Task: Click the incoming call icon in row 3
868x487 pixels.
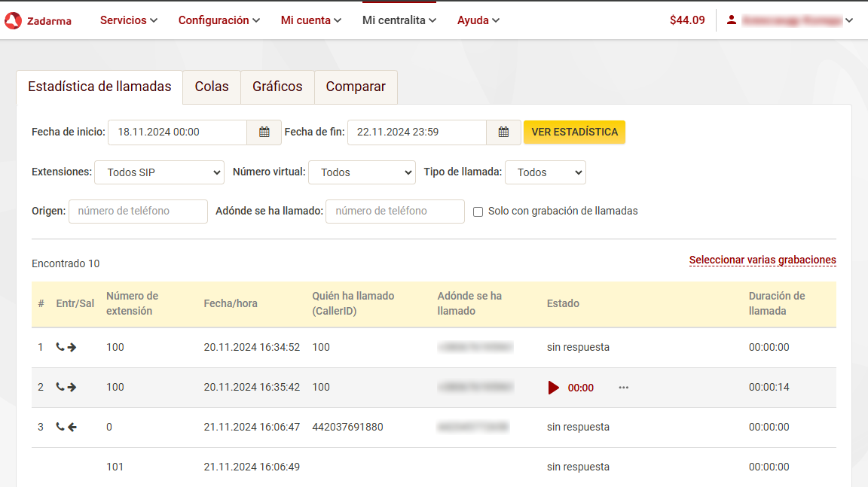Action: coord(66,427)
